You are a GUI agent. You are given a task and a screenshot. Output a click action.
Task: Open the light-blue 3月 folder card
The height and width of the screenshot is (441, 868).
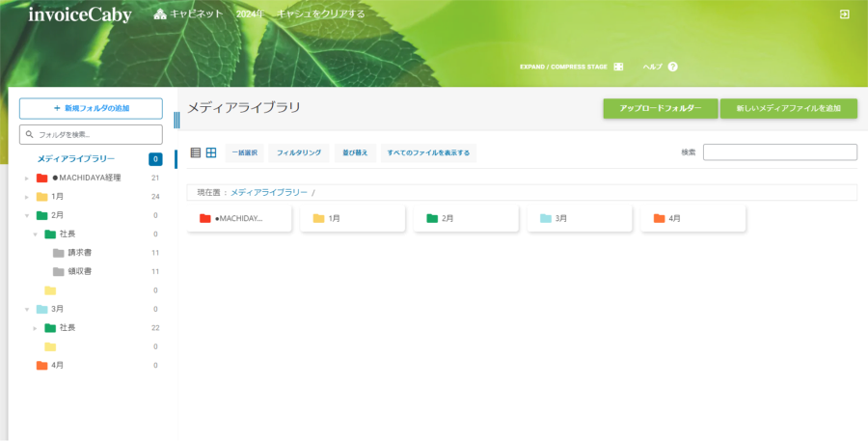(x=580, y=219)
